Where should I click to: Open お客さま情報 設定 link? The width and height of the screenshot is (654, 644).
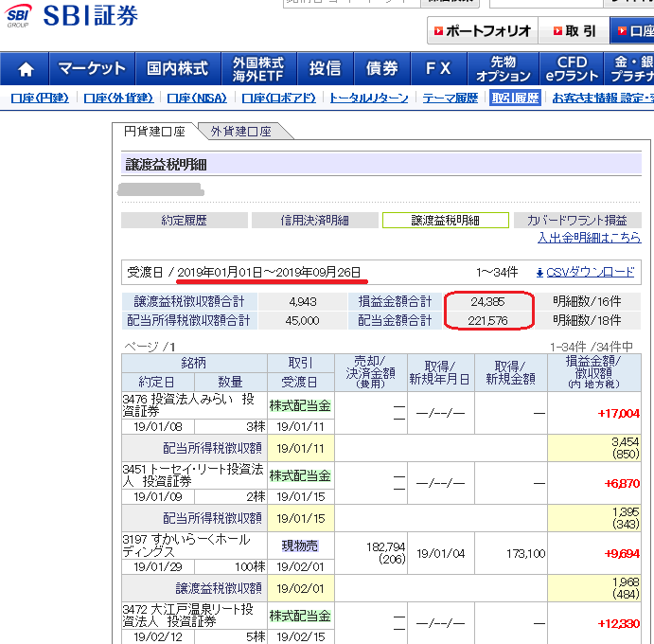click(603, 98)
